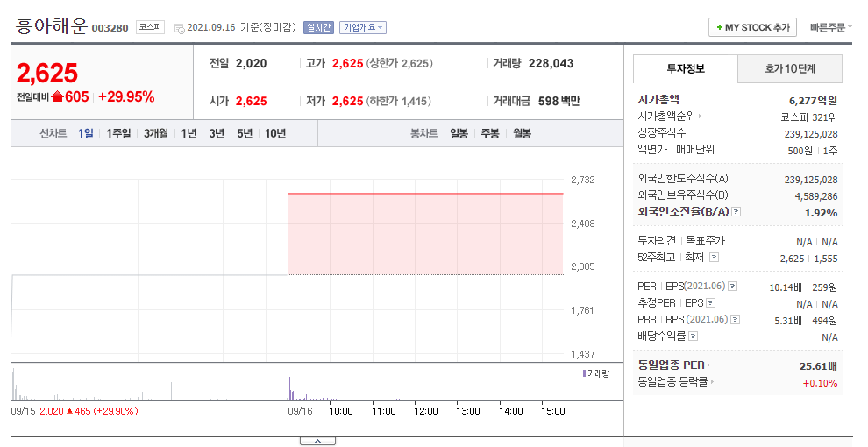This screenshot has width=868, height=447.
Task: Click the red up-arrow beside 605
Action: (x=57, y=96)
